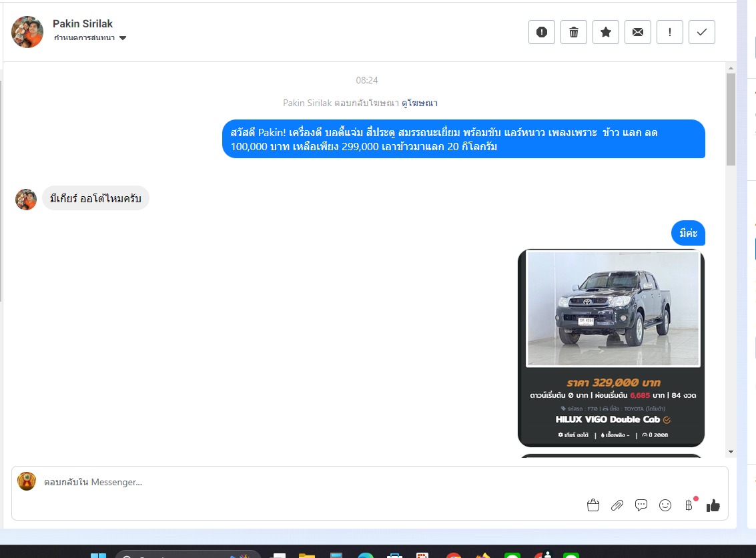The image size is (756, 558).
Task: Delete conversation using the trash icon
Action: [574, 32]
